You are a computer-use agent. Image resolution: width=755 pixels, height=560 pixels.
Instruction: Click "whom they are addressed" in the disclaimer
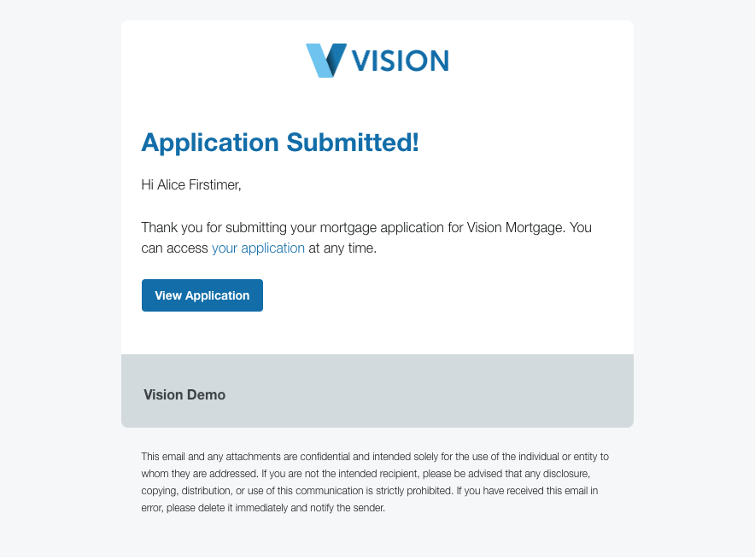199,474
